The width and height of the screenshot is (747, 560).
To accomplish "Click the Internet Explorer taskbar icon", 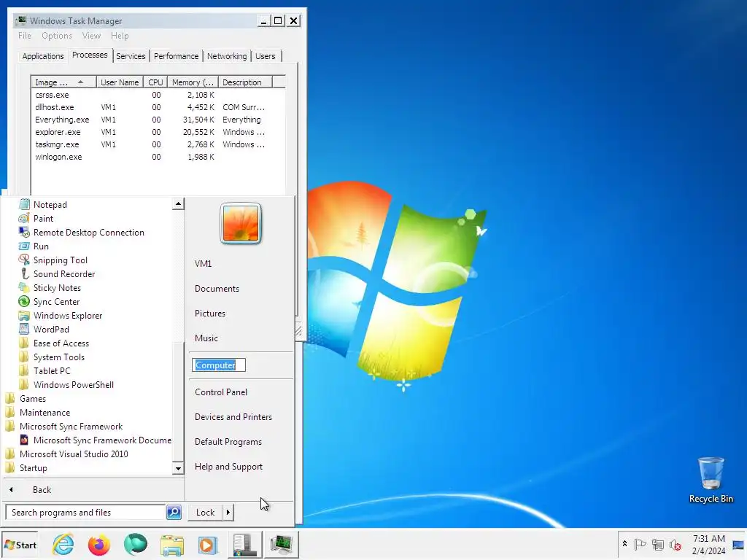I will point(63,544).
